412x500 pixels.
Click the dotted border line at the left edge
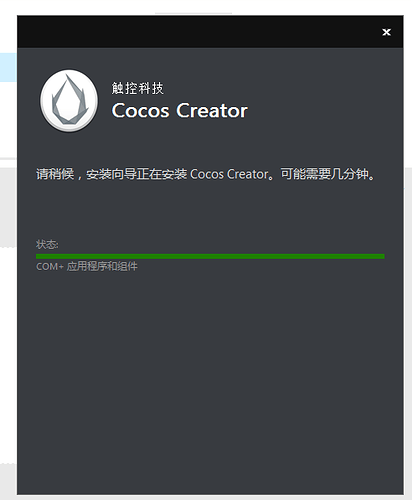pyautogui.click(x=8, y=247)
